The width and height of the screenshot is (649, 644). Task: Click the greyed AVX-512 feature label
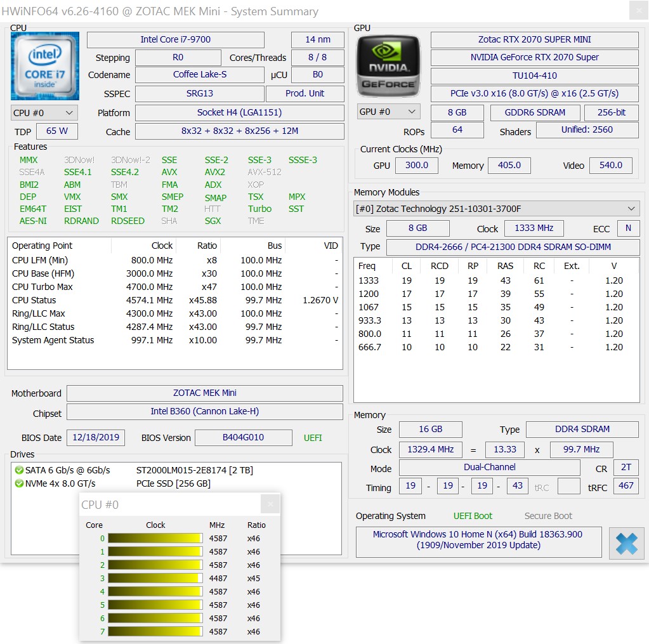pyautogui.click(x=265, y=172)
